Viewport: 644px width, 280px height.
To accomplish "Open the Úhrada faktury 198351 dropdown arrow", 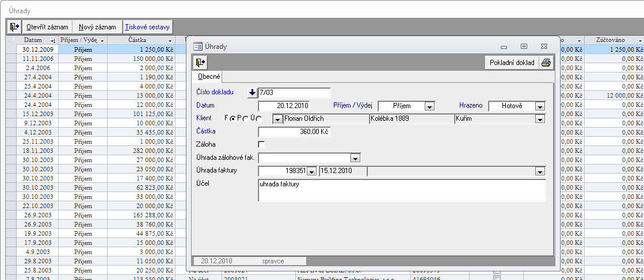I will coord(312,171).
